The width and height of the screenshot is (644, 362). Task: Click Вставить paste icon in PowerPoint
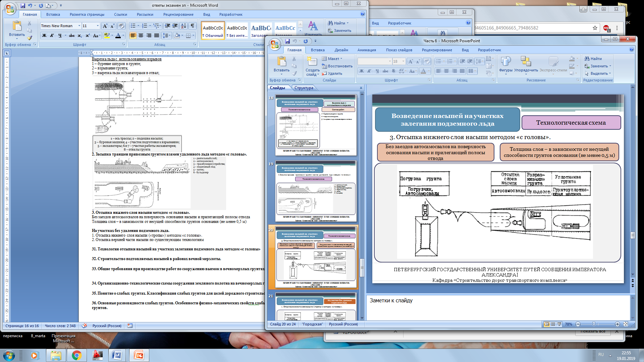281,62
